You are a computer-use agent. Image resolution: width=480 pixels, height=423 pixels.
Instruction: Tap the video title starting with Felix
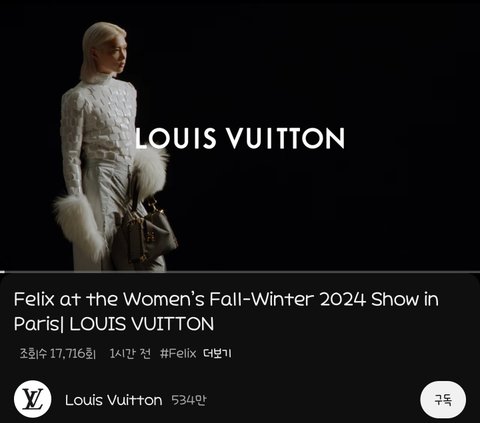pyautogui.click(x=226, y=311)
